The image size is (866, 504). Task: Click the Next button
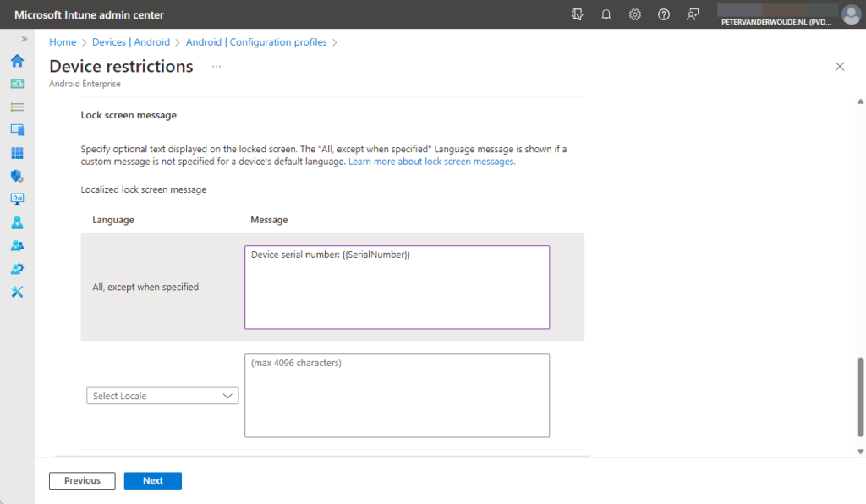pos(152,480)
